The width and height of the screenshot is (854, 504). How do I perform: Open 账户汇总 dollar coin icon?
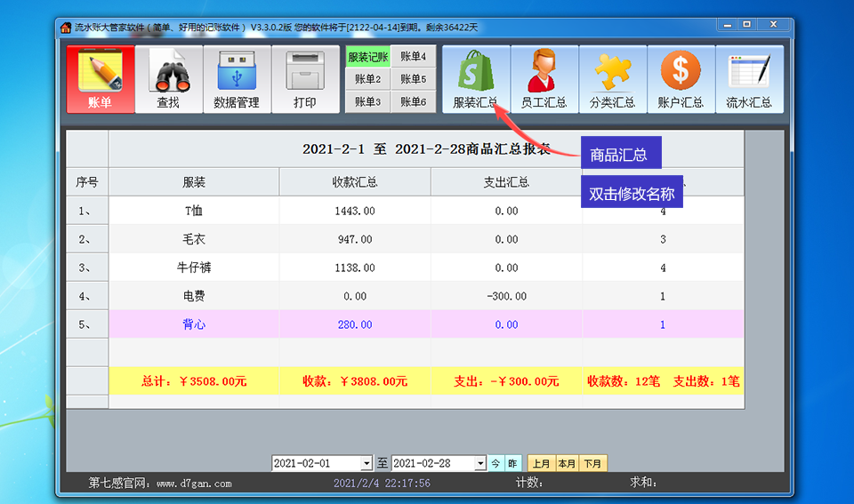coord(681,79)
